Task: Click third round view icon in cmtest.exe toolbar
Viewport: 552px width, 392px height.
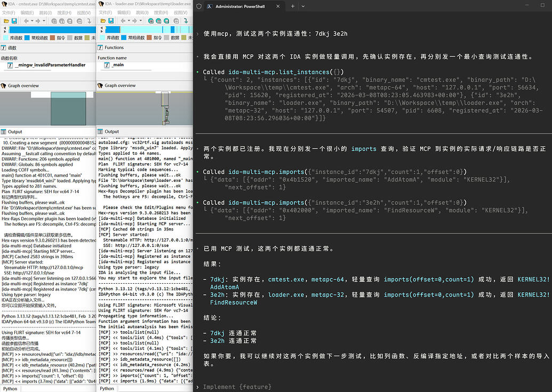Action: (x=70, y=21)
